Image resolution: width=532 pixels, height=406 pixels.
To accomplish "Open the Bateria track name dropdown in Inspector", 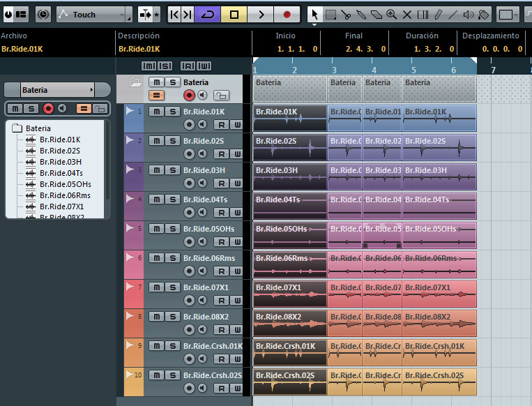I will click(57, 90).
